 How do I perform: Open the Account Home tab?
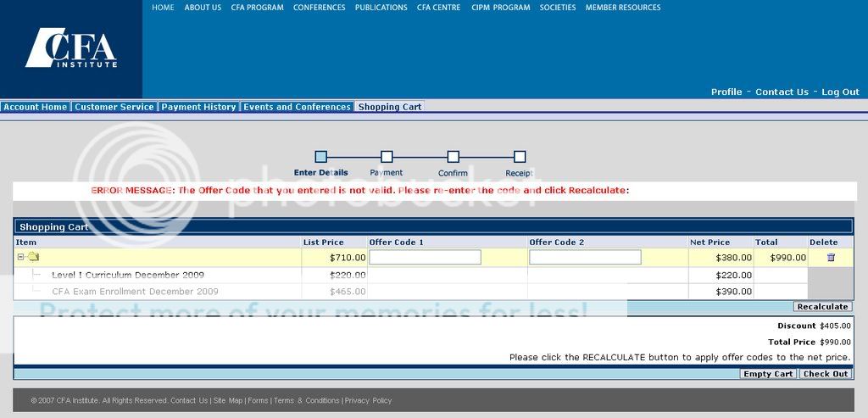point(35,107)
